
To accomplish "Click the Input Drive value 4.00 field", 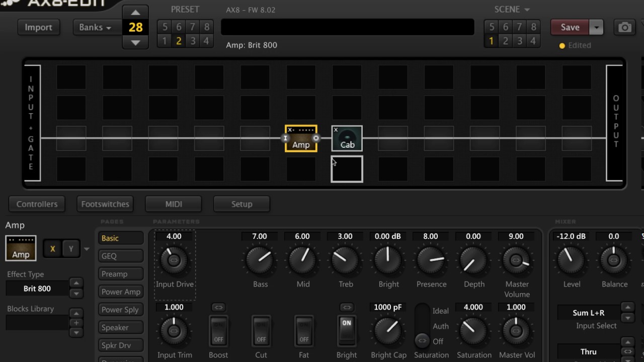I will point(174,236).
